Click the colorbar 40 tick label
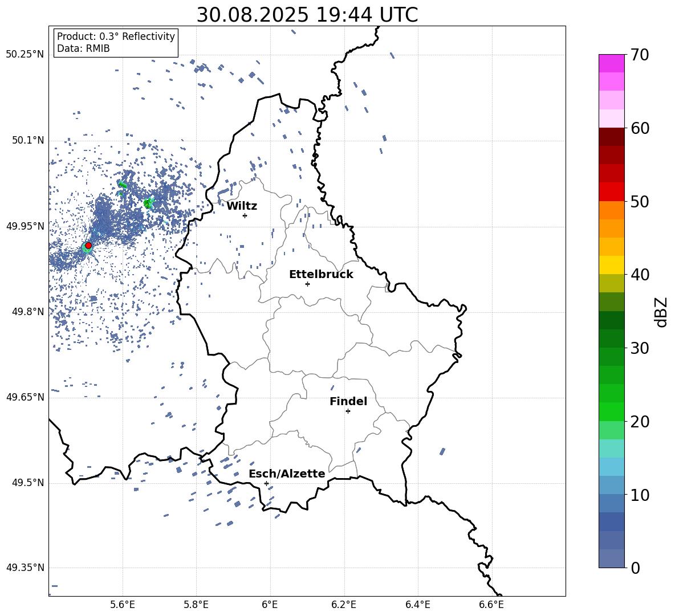The height and width of the screenshot is (616, 675). coord(640,275)
